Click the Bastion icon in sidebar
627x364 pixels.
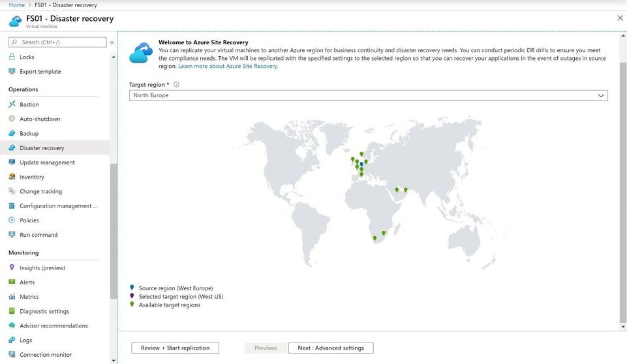(12, 104)
